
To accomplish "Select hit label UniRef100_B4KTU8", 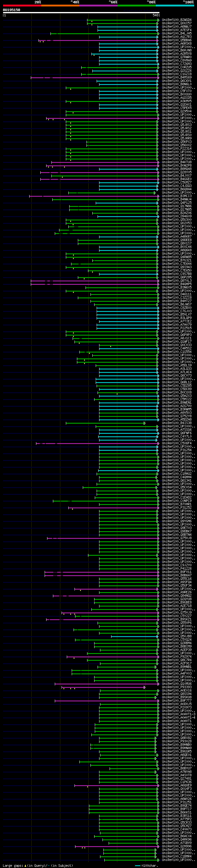I will (177, 162).
